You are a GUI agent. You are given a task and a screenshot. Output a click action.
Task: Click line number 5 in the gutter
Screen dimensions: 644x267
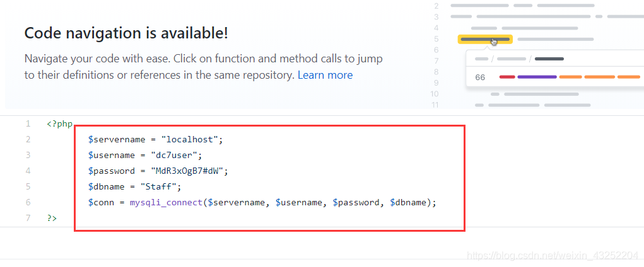(x=28, y=186)
